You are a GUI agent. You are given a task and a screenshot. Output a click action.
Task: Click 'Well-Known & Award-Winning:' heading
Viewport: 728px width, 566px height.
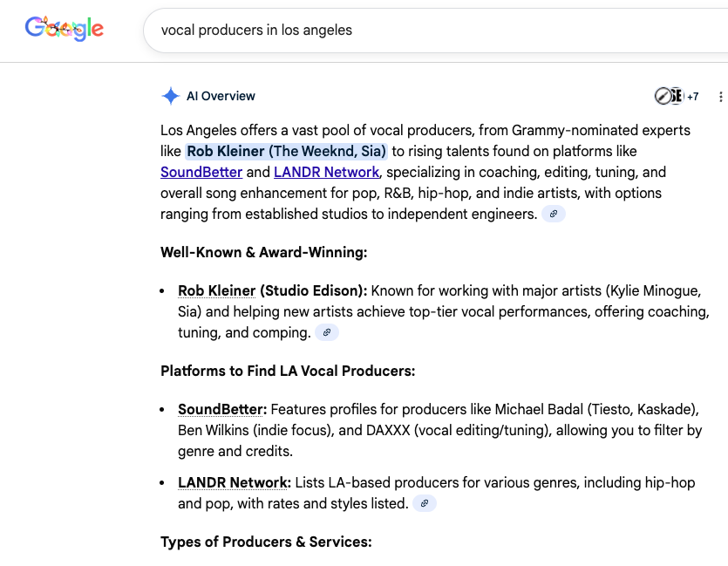tap(263, 252)
